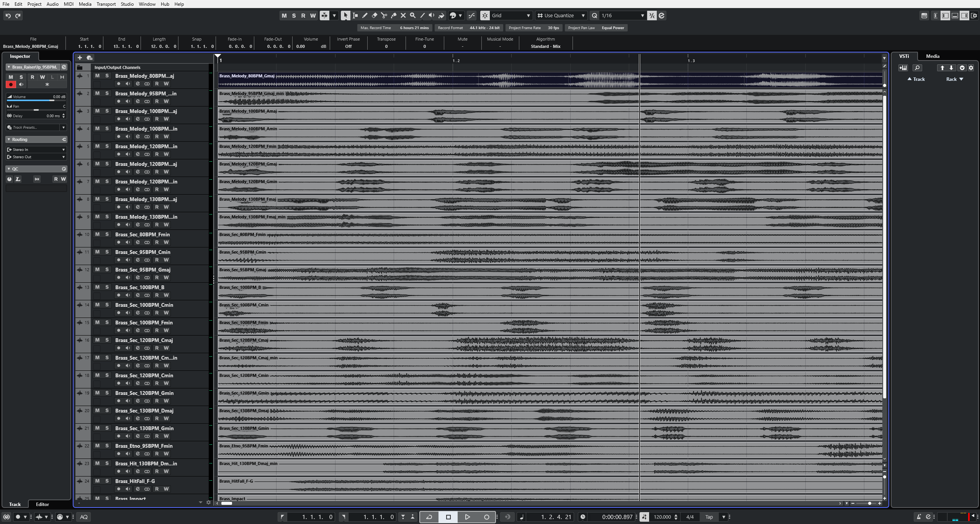This screenshot has height=524, width=980.
Task: Select the Zoom magnifier tool
Action: 412,16
